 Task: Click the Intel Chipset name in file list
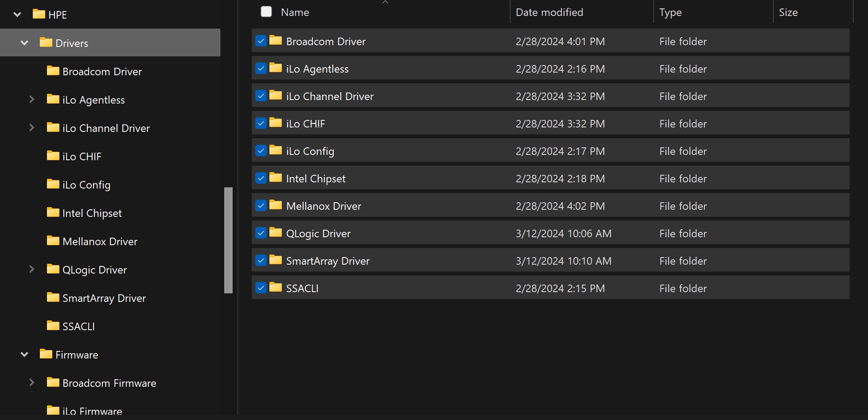pos(316,178)
